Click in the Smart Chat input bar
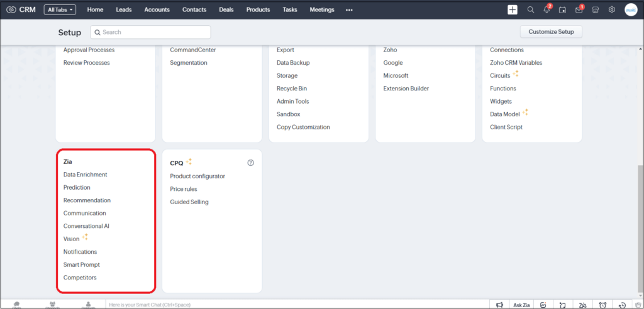 (x=298, y=305)
